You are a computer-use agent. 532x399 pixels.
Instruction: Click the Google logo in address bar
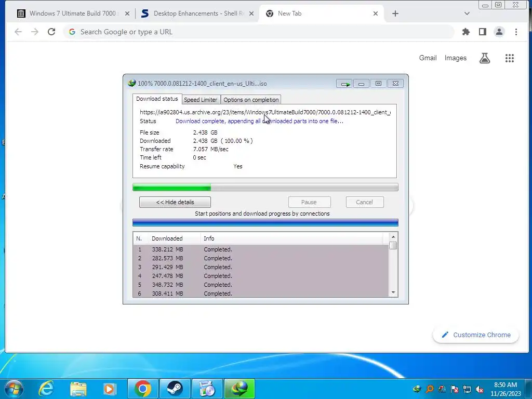[72, 32]
